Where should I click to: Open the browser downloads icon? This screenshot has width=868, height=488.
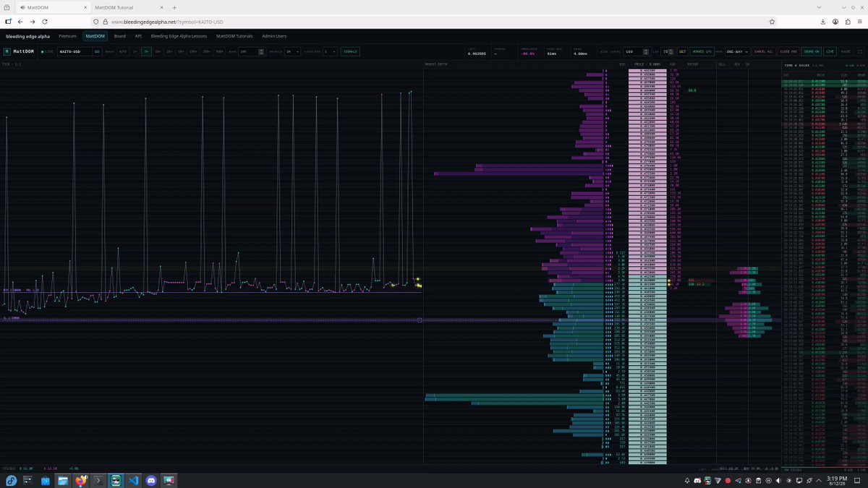coord(822,22)
